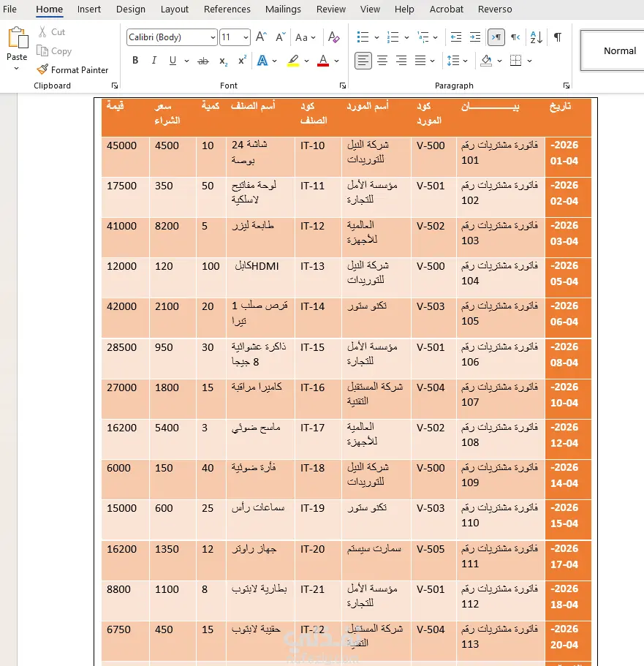Click the V-505 supplier code cell
Image resolution: width=644 pixels, height=666 pixels.
[x=433, y=560]
